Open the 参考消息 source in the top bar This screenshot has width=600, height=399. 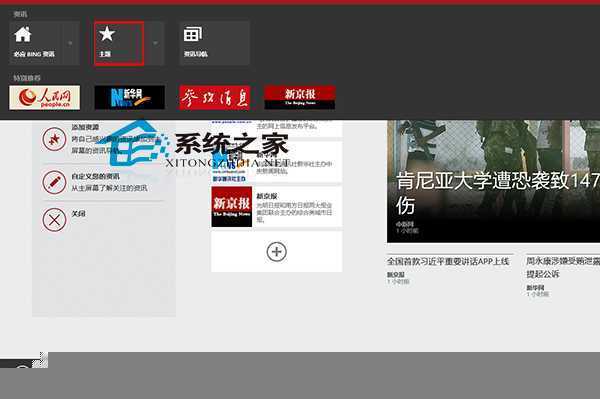pos(215,98)
